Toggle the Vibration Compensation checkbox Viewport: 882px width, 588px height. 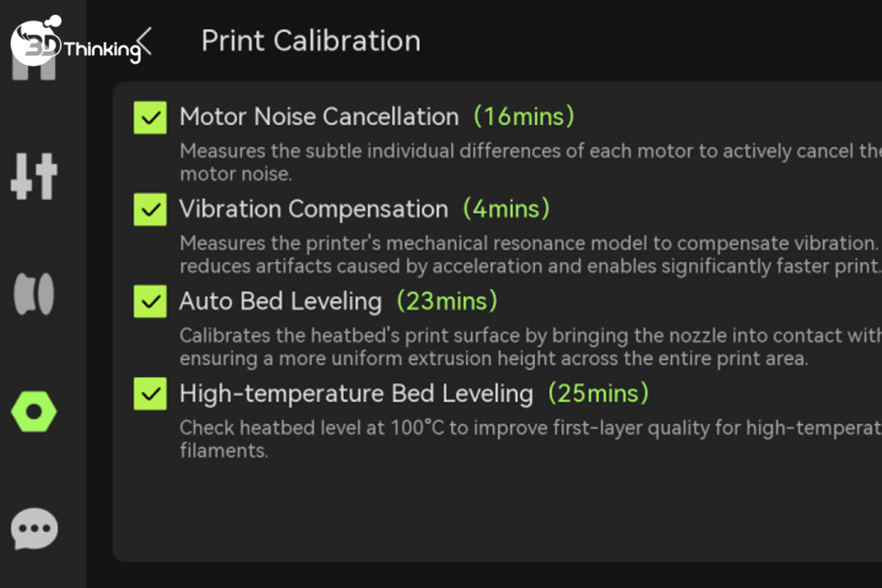150,210
